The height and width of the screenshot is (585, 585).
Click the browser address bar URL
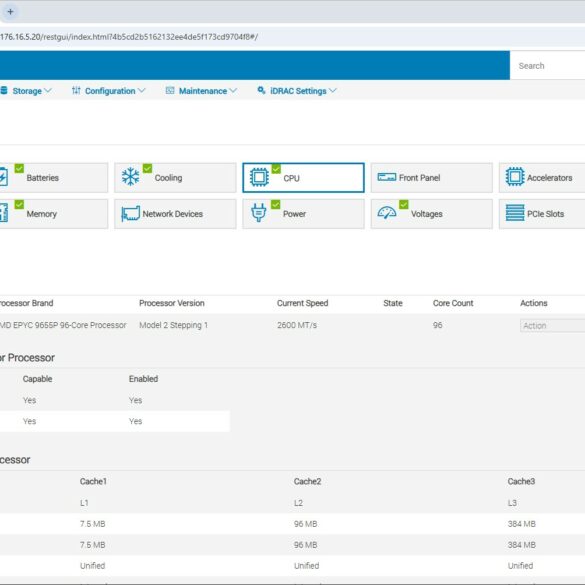tap(129, 37)
